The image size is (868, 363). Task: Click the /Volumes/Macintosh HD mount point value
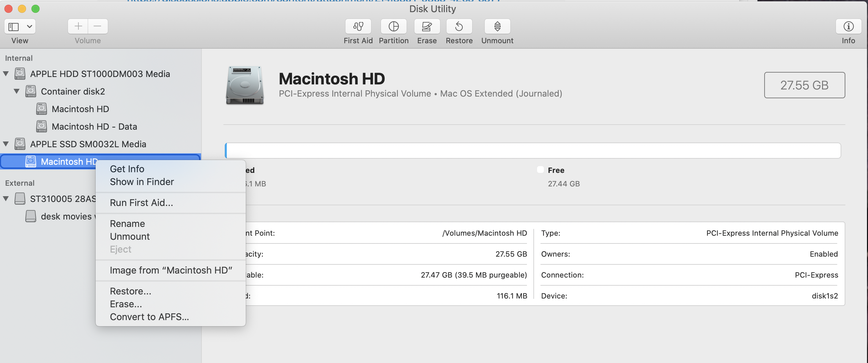(x=484, y=233)
